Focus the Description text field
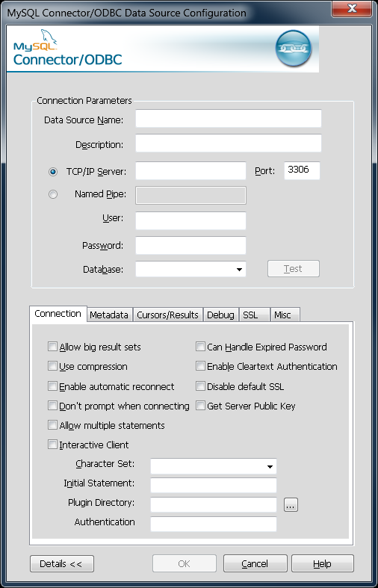 229,143
